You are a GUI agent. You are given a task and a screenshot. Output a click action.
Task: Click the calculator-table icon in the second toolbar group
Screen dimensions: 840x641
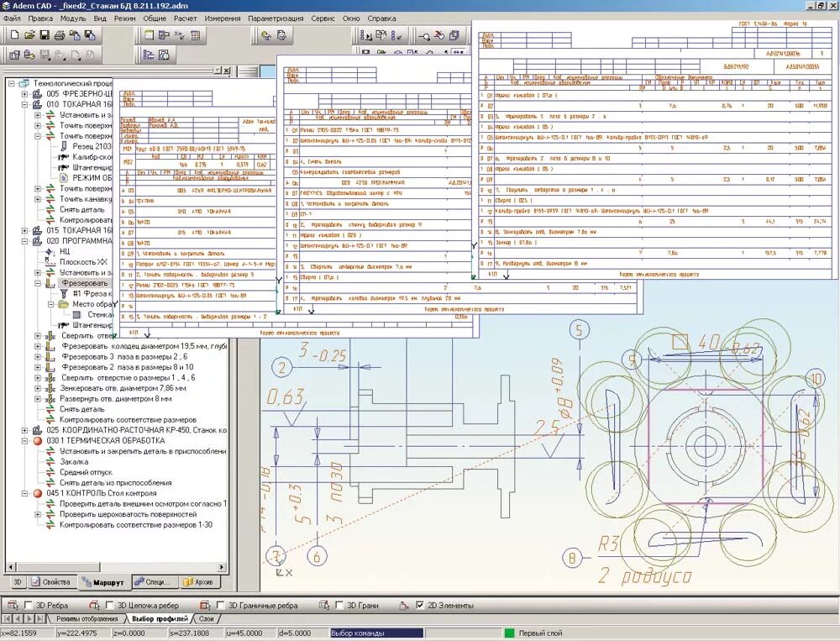[x=196, y=35]
